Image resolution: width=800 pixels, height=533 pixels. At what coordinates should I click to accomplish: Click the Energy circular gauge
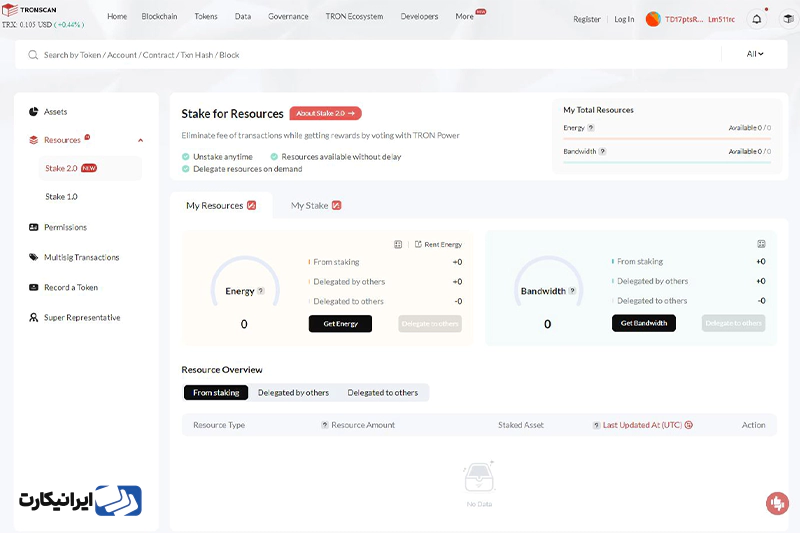pos(245,282)
